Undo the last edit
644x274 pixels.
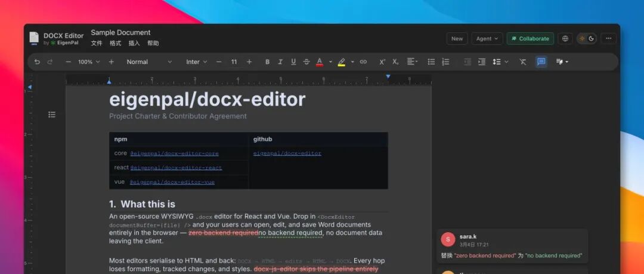tap(37, 61)
